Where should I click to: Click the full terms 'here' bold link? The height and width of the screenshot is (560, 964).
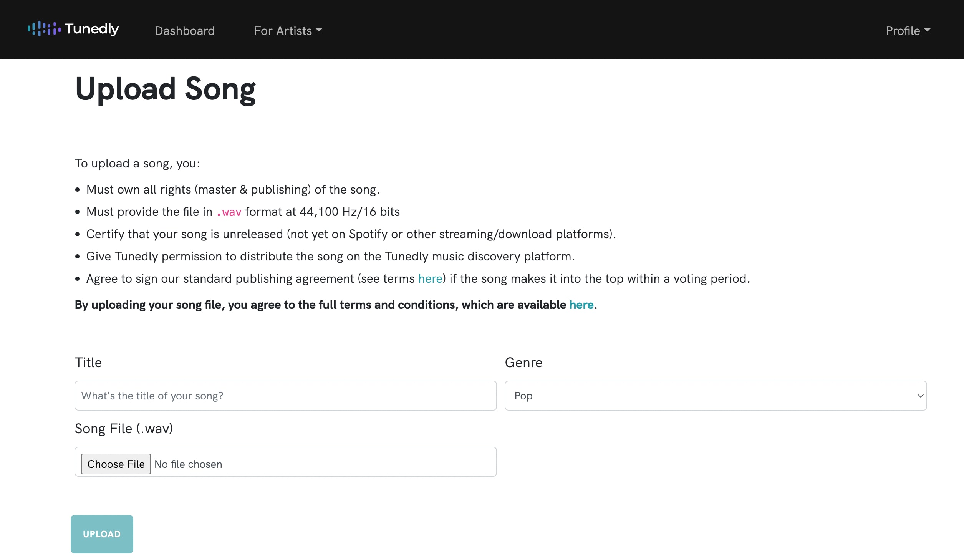click(580, 305)
